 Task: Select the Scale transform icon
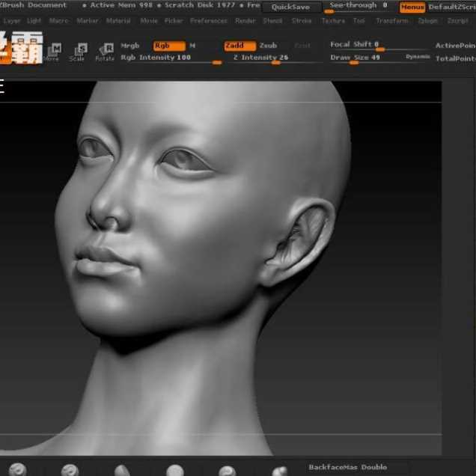tap(79, 52)
